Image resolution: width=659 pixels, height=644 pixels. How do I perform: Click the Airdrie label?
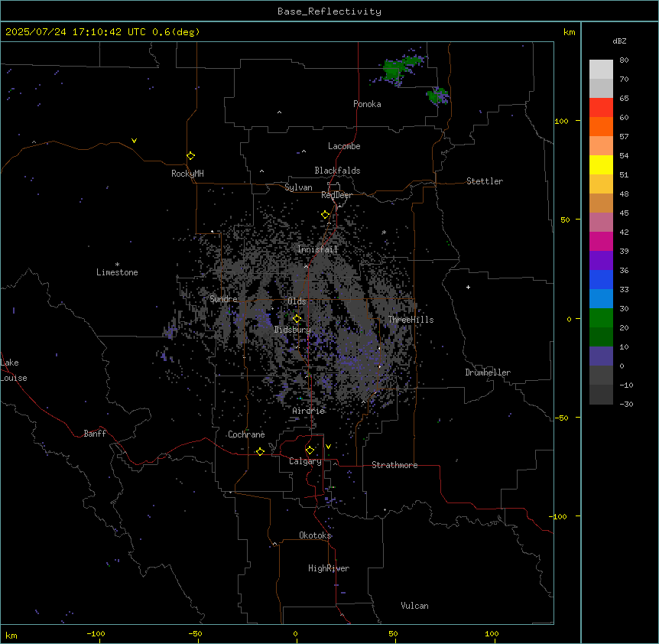coord(308,411)
